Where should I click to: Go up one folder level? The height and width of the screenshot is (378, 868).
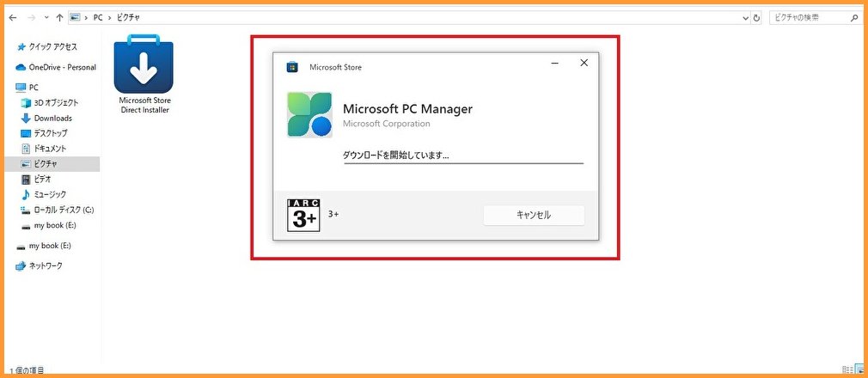(59, 18)
